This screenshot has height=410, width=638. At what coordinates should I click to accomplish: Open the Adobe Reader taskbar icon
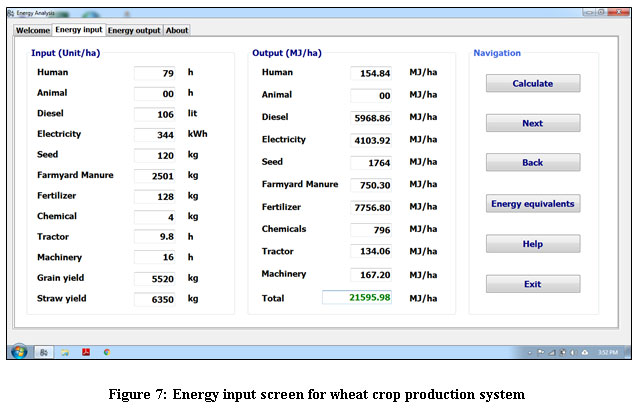point(86,352)
